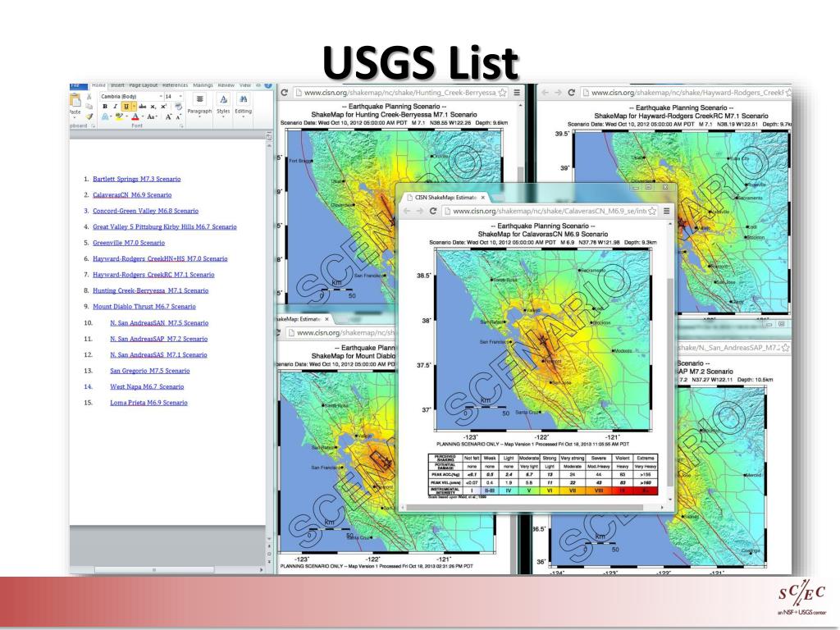
Task: Open the San Gregorio M7.5 Scenario link
Action: tap(150, 371)
